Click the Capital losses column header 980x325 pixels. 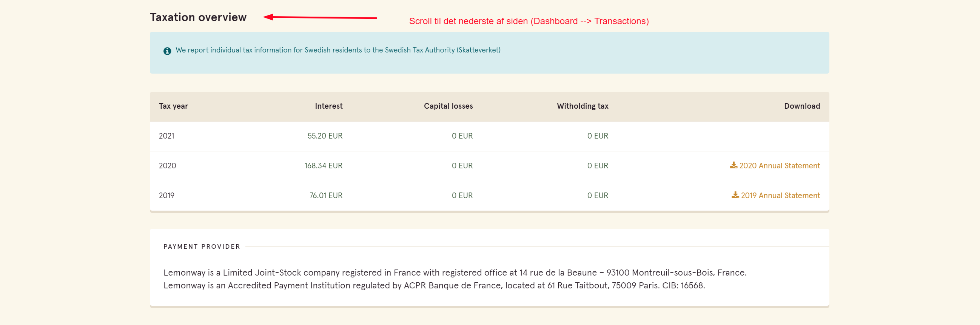pos(448,106)
